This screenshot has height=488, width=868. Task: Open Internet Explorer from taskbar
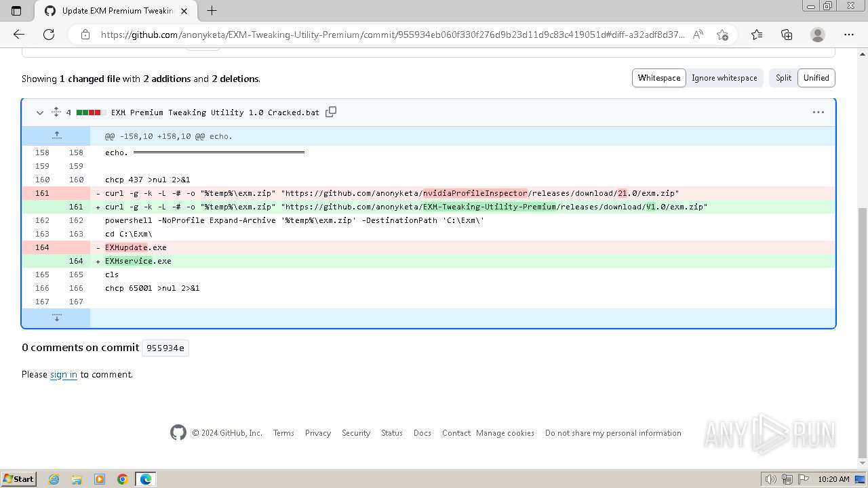point(54,479)
